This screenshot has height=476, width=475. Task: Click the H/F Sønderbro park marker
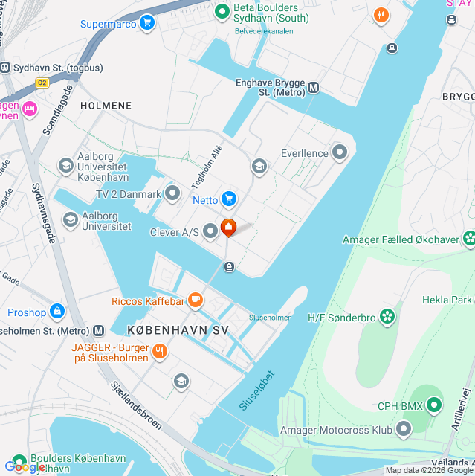387,317
